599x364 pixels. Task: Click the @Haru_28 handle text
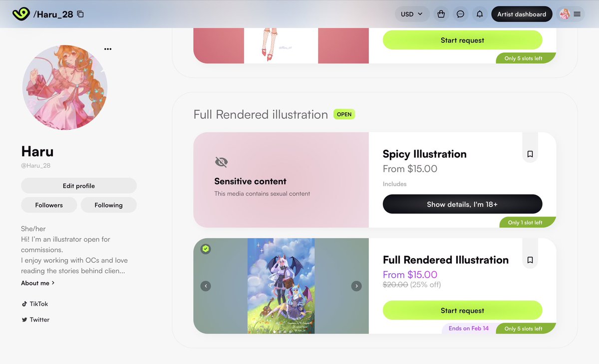[35, 166]
